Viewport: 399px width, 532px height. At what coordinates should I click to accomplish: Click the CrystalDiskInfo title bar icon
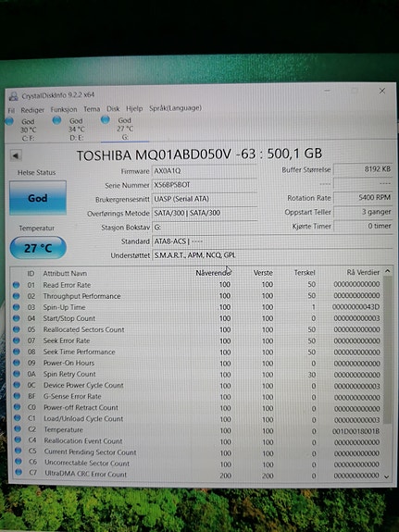tap(14, 96)
